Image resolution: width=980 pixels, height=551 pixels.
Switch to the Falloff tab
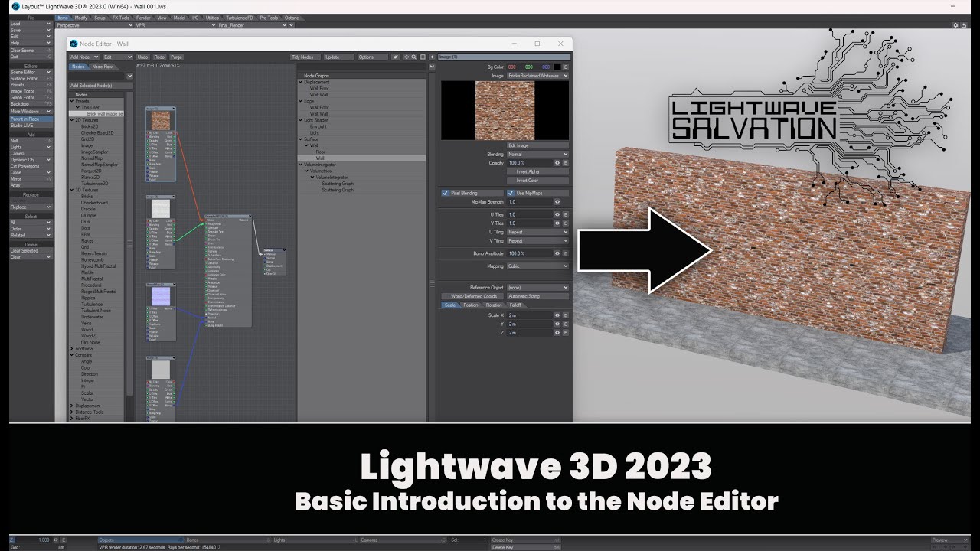pyautogui.click(x=515, y=305)
